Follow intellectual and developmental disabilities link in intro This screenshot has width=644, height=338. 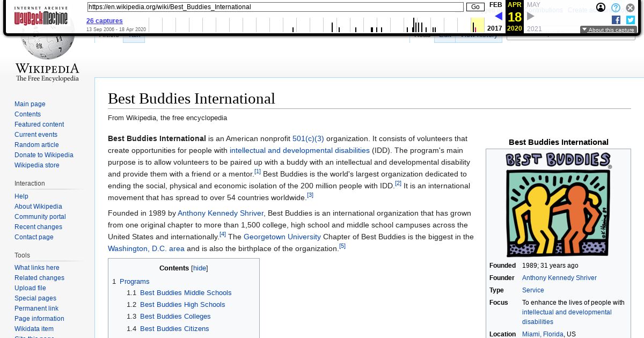[299, 150]
